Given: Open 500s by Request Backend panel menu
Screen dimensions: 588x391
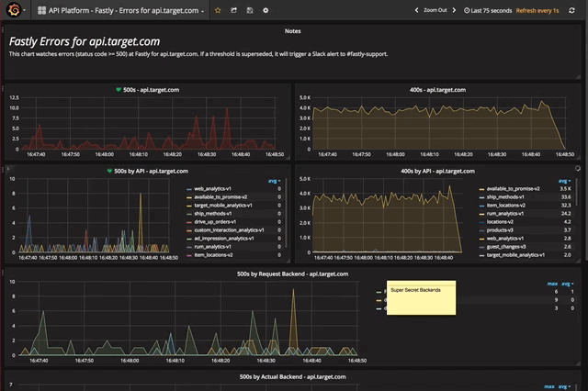Looking at the screenshot, I should tap(292, 274).
